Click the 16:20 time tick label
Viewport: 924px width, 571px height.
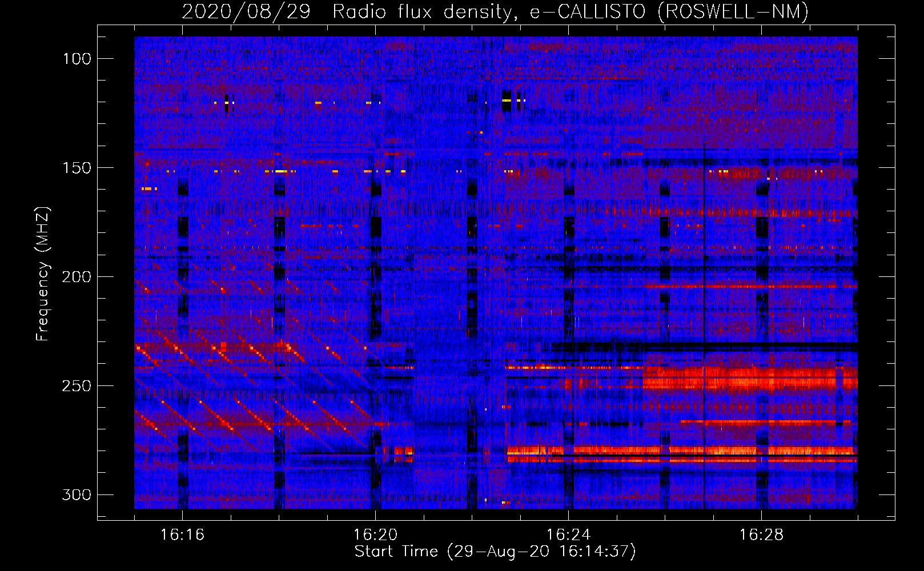pyautogui.click(x=375, y=535)
